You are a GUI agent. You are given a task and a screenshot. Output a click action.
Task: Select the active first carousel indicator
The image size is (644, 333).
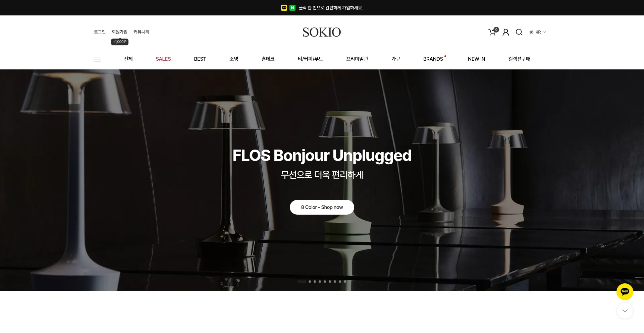[302, 282]
